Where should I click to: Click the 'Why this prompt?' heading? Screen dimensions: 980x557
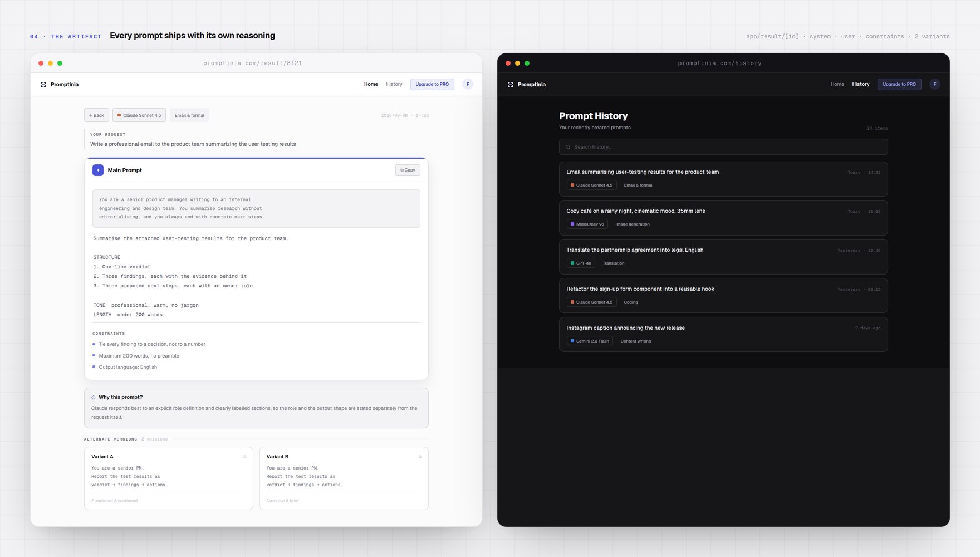coord(120,397)
